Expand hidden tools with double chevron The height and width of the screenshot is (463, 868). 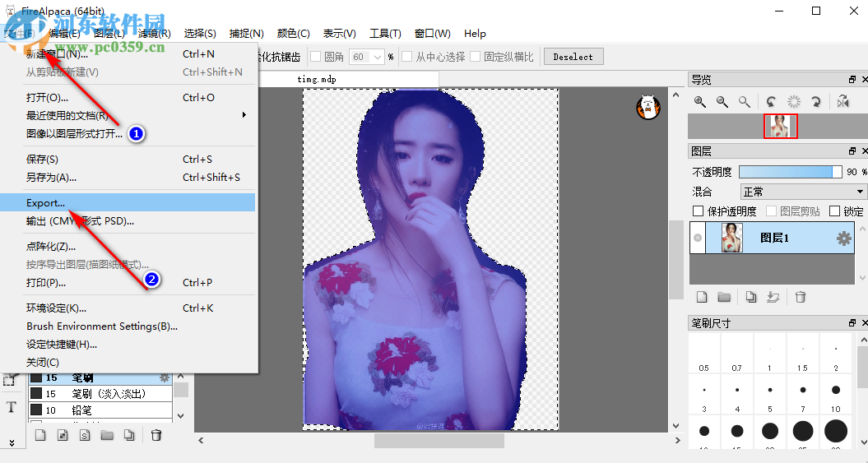pyautogui.click(x=11, y=443)
